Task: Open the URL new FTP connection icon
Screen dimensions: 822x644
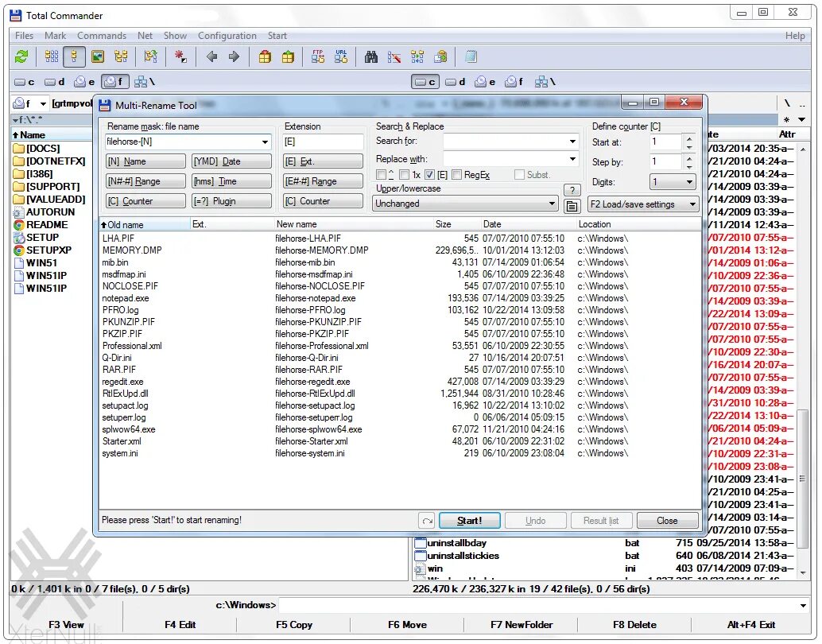Action: coord(341,56)
